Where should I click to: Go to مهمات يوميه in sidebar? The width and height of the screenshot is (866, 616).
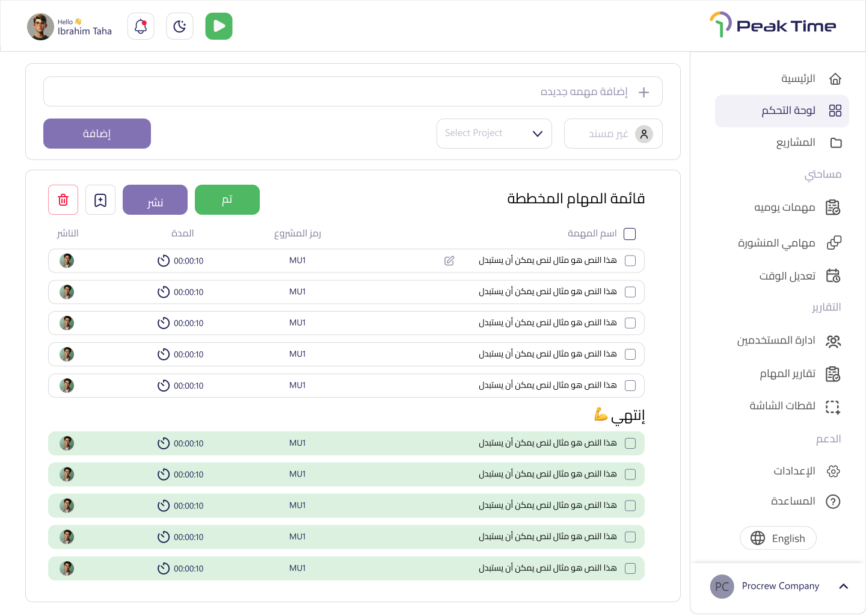pos(784,208)
